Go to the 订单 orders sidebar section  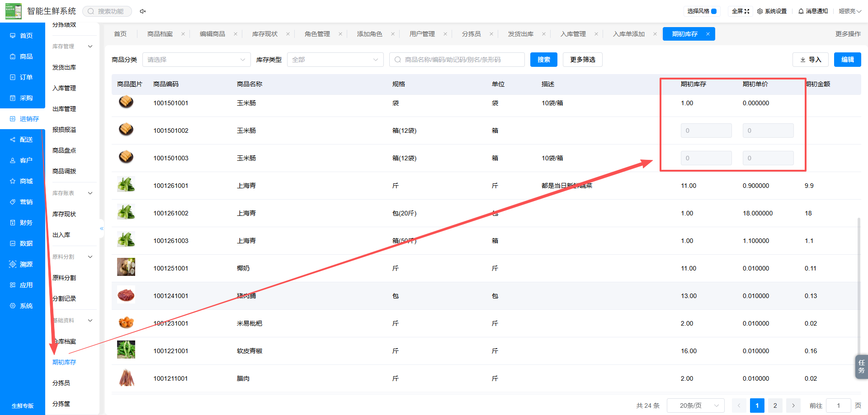pyautogui.click(x=22, y=77)
